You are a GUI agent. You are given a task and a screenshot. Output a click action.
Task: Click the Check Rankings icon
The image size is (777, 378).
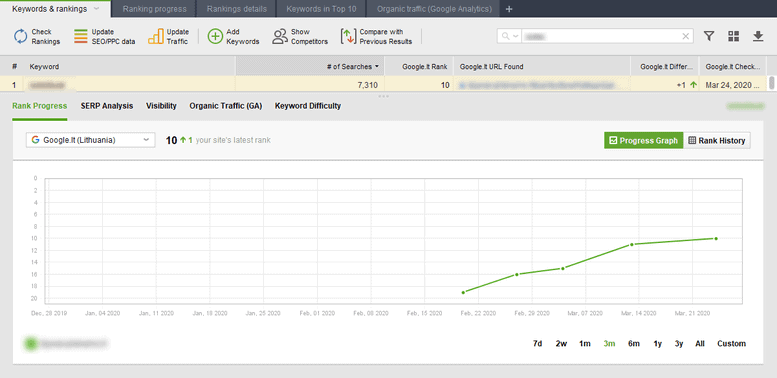(x=20, y=37)
